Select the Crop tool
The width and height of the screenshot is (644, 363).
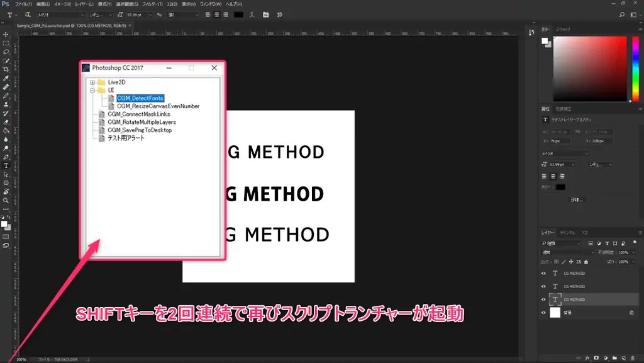(6, 69)
